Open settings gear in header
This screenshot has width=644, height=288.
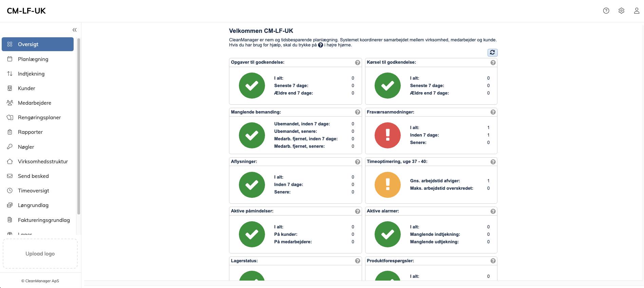tap(621, 11)
